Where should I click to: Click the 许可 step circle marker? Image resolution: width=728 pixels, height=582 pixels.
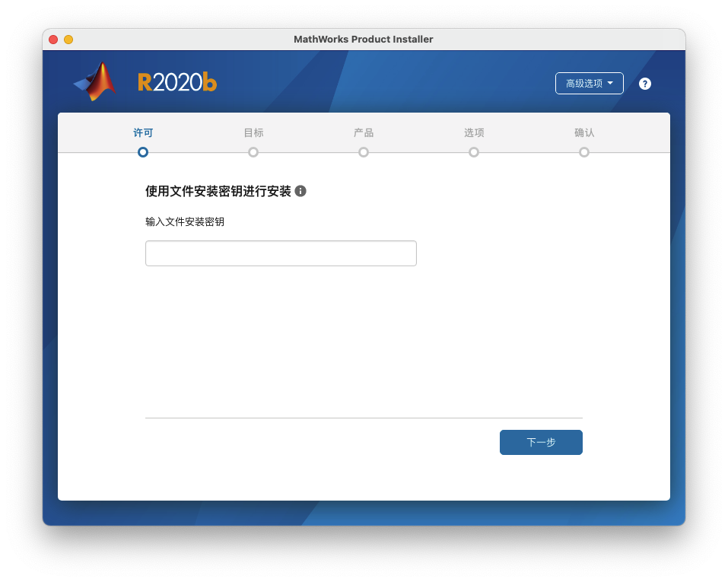coord(143,152)
